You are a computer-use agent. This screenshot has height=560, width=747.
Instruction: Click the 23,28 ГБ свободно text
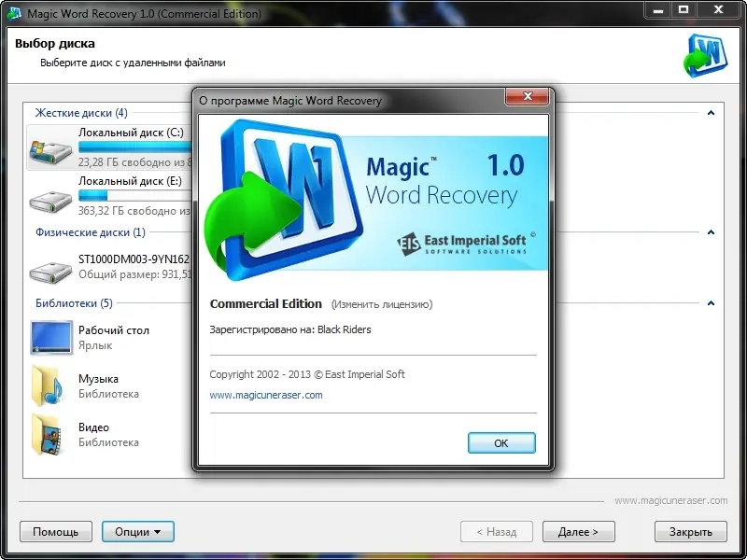135,162
